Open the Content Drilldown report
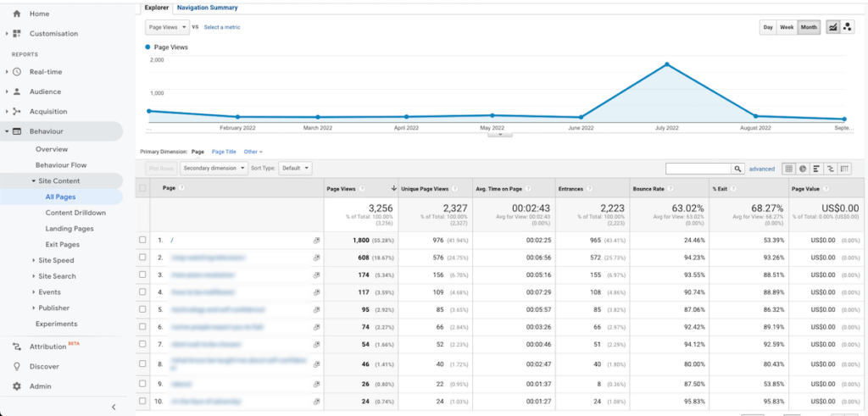 (x=75, y=213)
